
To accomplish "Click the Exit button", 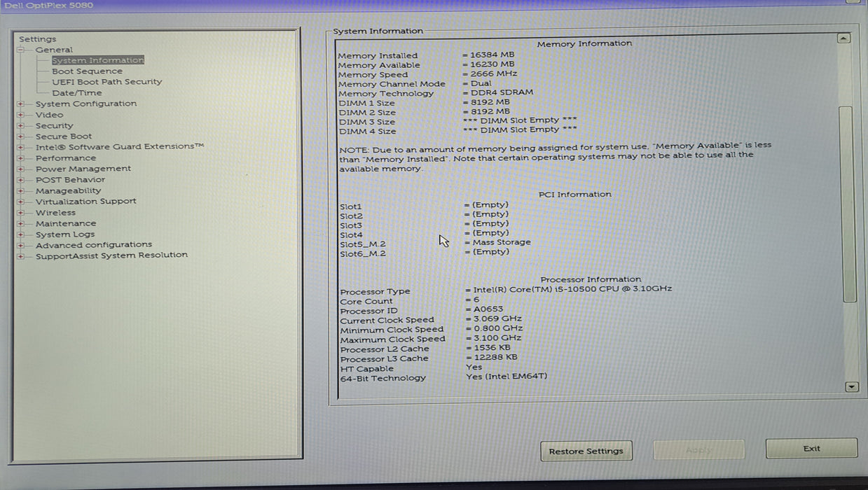I will tap(811, 449).
